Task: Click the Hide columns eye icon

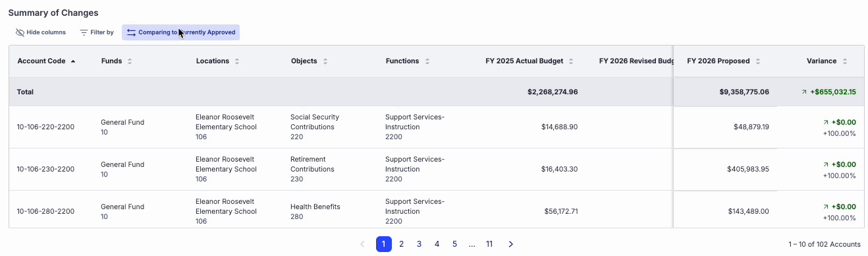Action: coord(20,32)
